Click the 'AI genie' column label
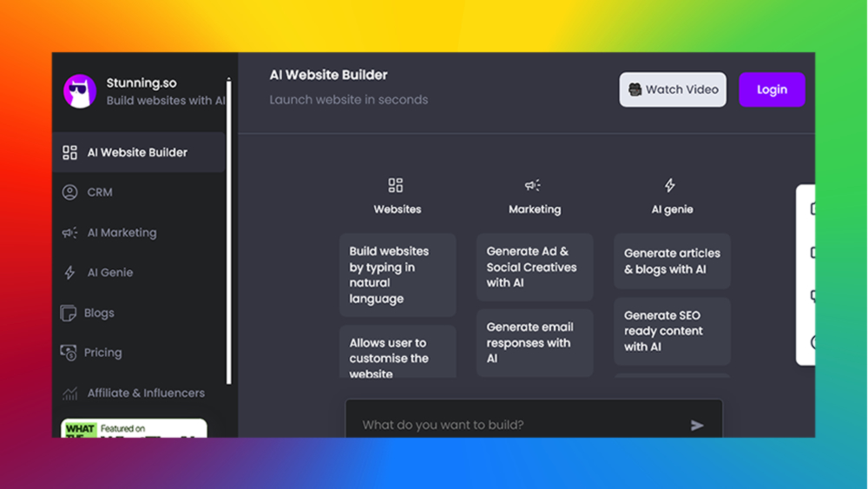Screen dimensions: 868x489 (x=672, y=209)
